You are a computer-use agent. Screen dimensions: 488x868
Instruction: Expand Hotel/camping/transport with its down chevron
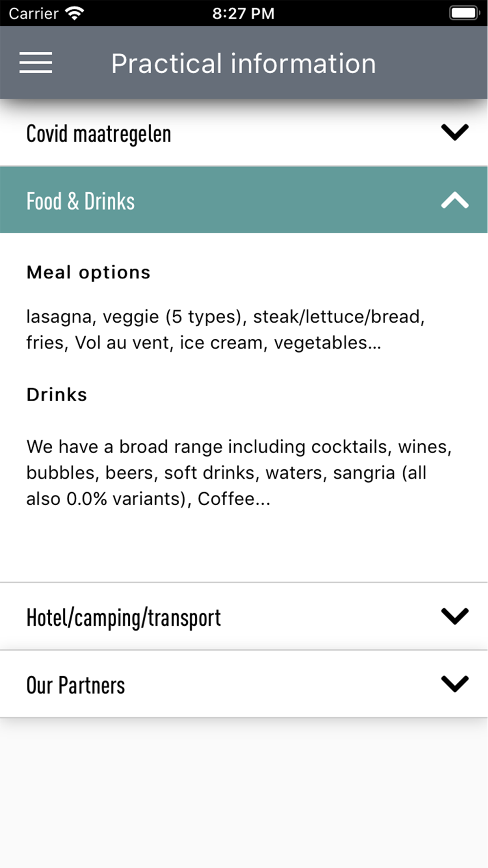point(454,616)
